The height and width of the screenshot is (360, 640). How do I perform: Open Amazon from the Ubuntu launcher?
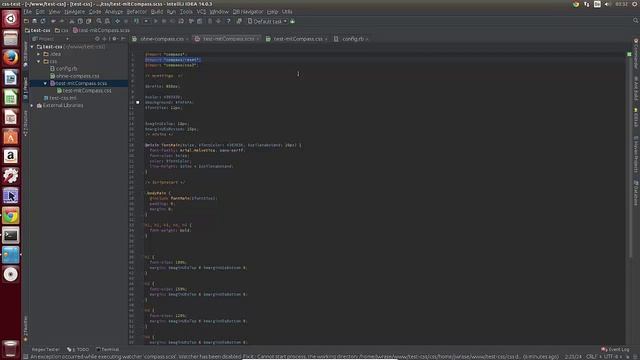click(x=11, y=156)
